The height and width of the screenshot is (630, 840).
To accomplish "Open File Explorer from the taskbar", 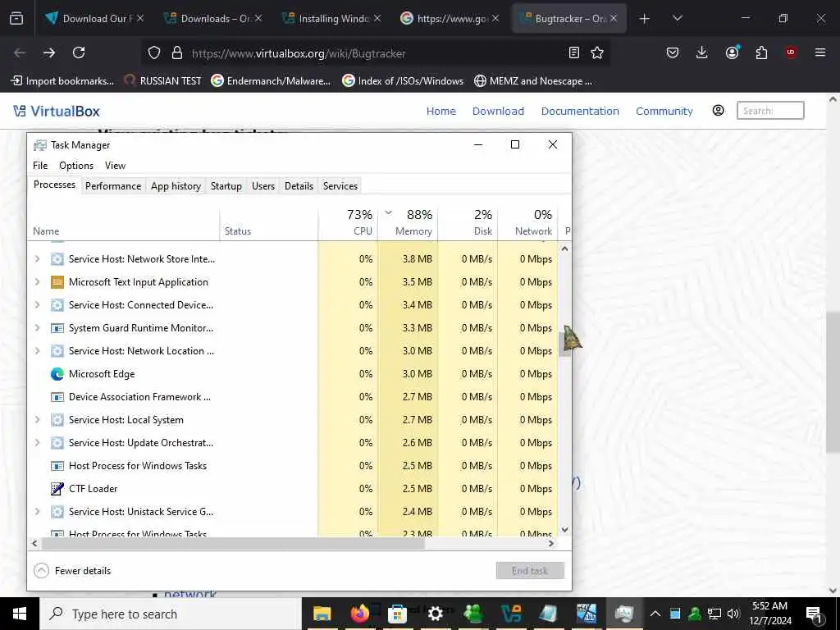I will coord(322,614).
